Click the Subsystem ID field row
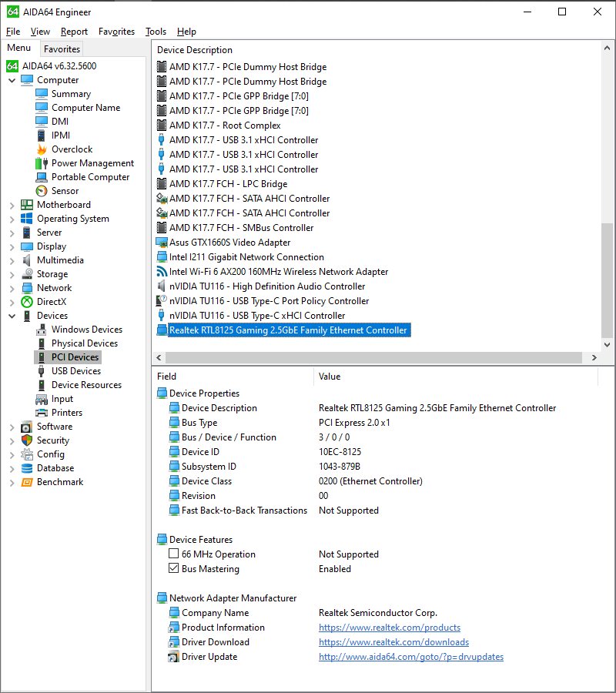This screenshot has width=616, height=693. 209,467
